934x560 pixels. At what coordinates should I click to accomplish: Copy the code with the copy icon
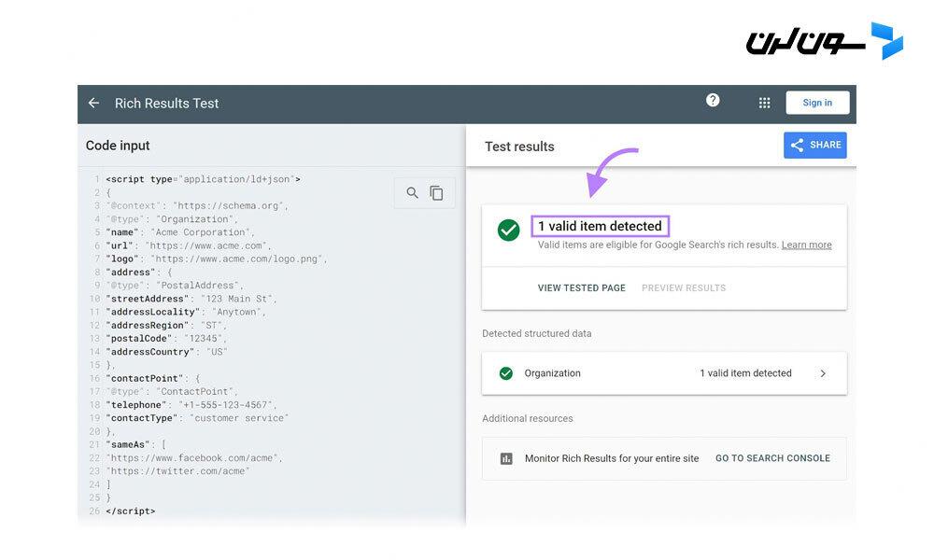point(436,193)
